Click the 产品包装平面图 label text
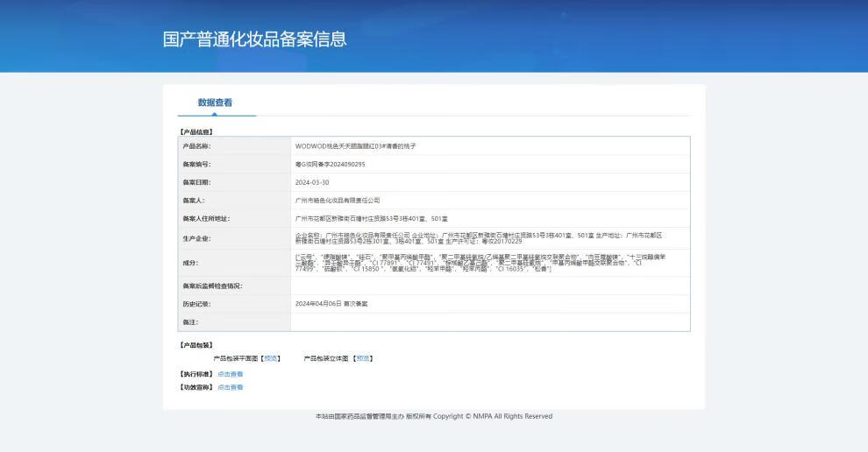Screen dimensions: 868x452 tap(236, 358)
